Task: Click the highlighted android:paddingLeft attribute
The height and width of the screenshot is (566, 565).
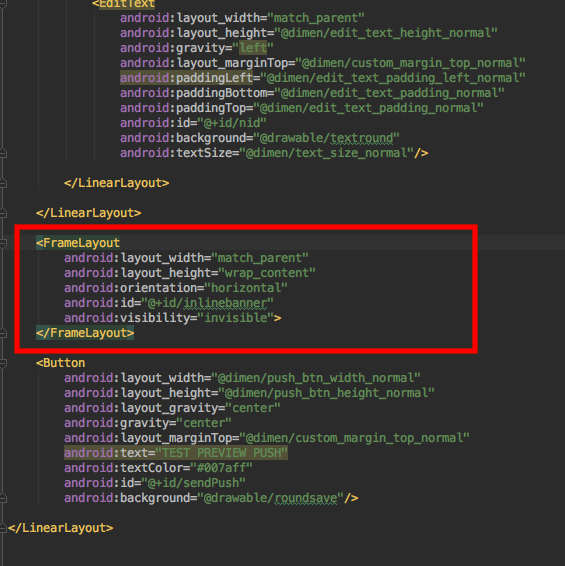Action: pyautogui.click(x=186, y=78)
